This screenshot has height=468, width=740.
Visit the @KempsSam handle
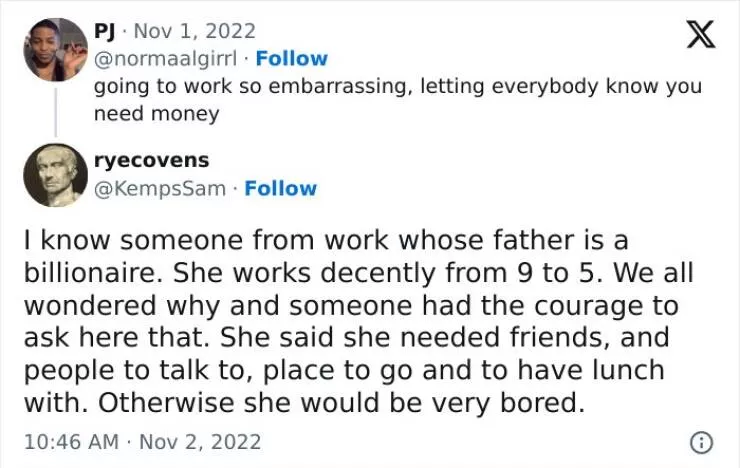(x=159, y=188)
